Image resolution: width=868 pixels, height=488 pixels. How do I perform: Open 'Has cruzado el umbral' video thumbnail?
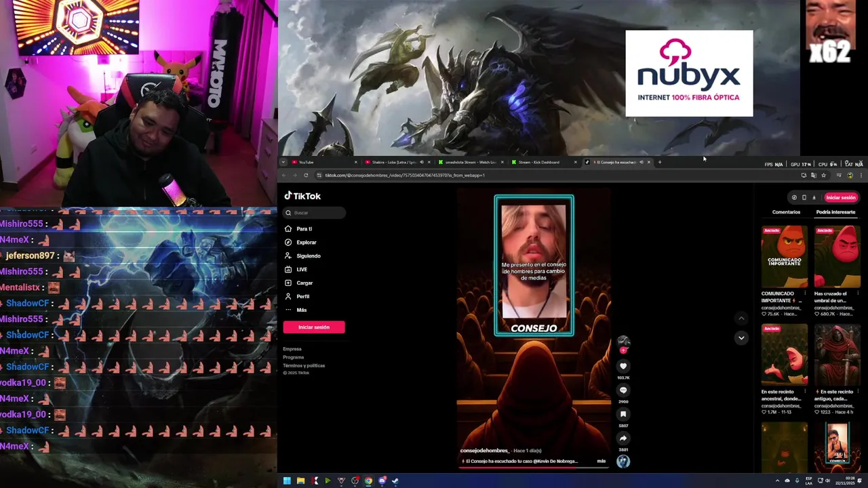tap(837, 257)
